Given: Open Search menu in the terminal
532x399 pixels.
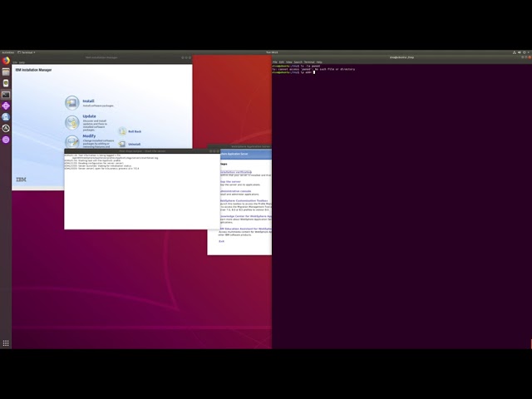Looking at the screenshot, I should click(x=298, y=62).
